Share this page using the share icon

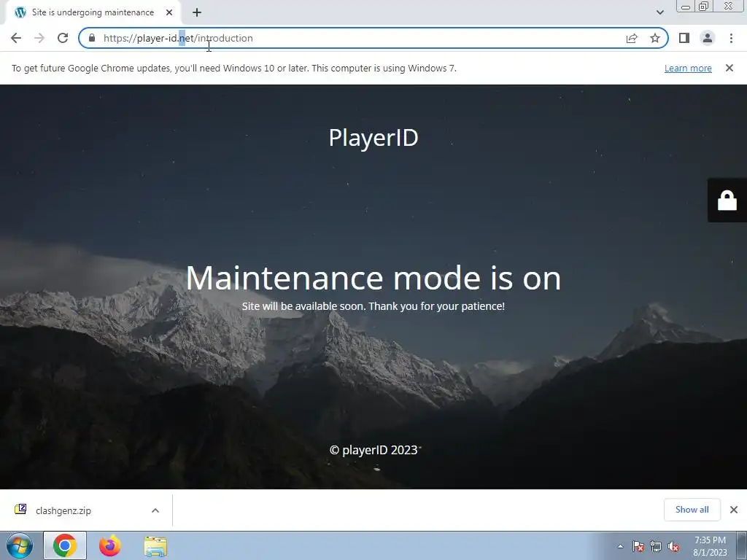tap(632, 38)
